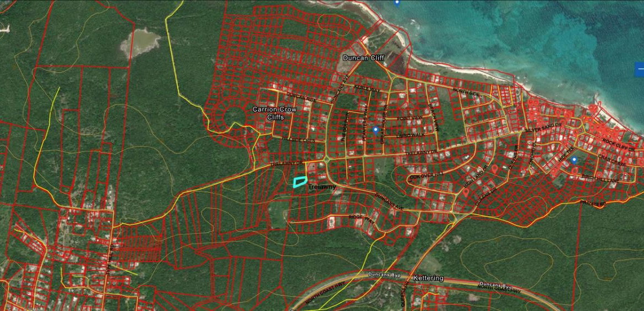Click the RIDGE WAY street label
This screenshot has height=311, width=644.
click(x=362, y=219)
